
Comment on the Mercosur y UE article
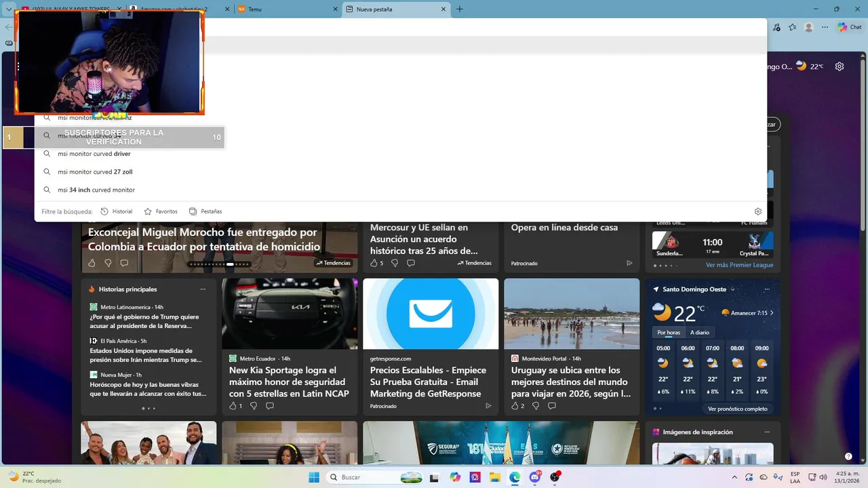411,263
